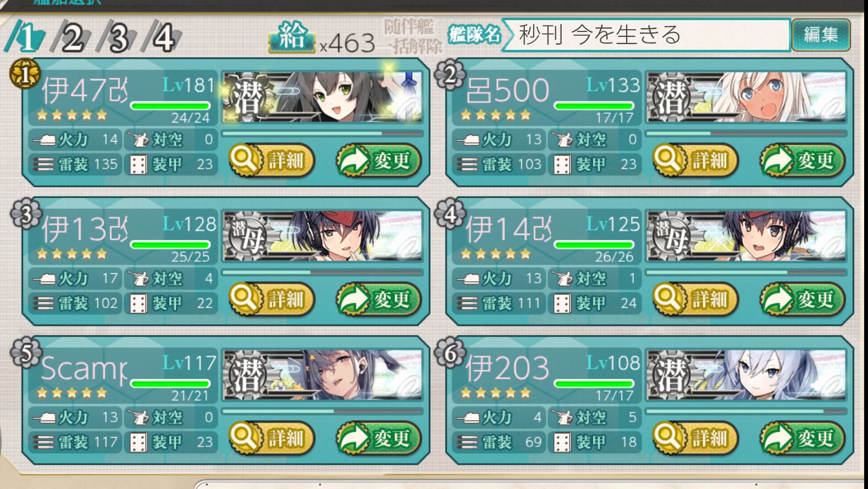
Task: Click the flagship number 1 medal
Action: (25, 74)
